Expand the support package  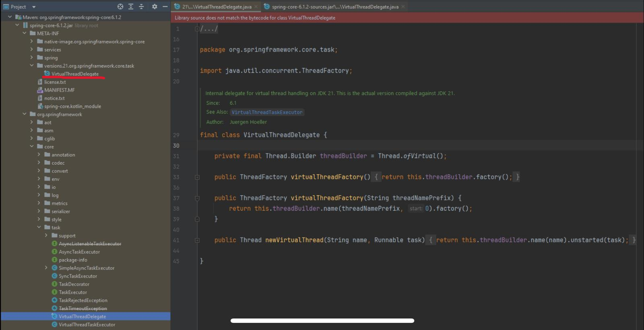point(46,235)
